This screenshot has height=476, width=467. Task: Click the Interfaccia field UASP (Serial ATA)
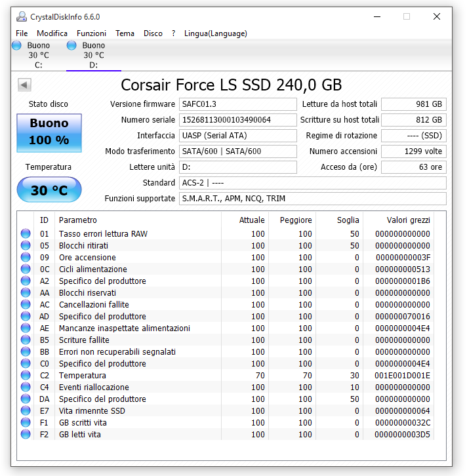(x=237, y=136)
